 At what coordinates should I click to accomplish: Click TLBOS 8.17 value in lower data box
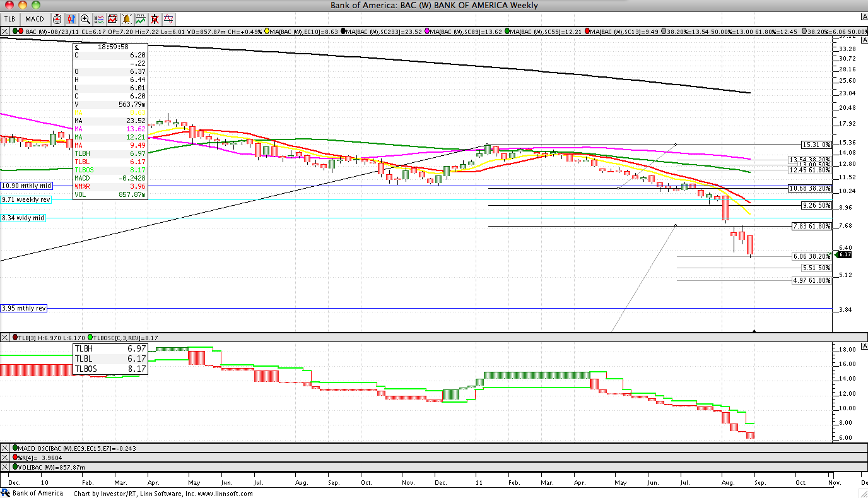137,369
